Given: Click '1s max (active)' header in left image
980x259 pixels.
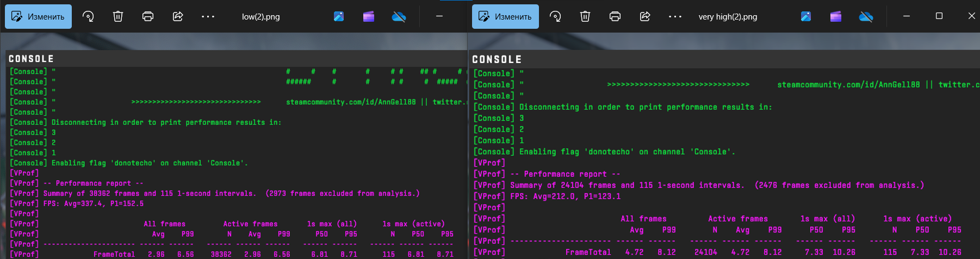Looking at the screenshot, I should point(413,224).
